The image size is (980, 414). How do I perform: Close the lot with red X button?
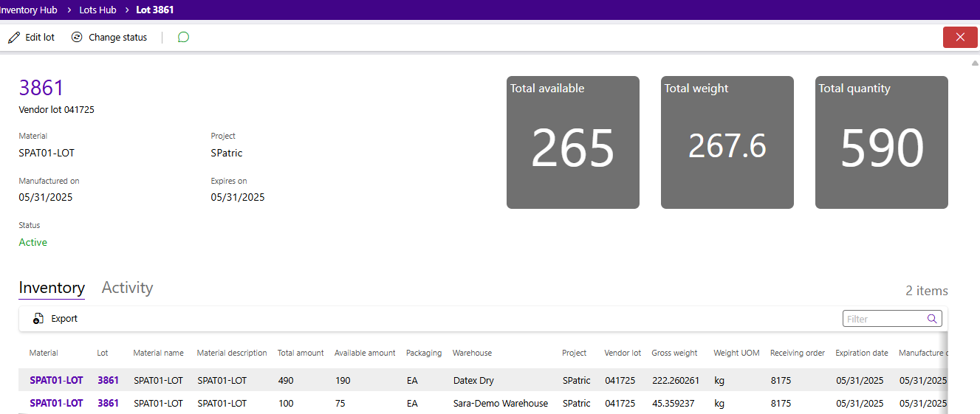coord(960,38)
